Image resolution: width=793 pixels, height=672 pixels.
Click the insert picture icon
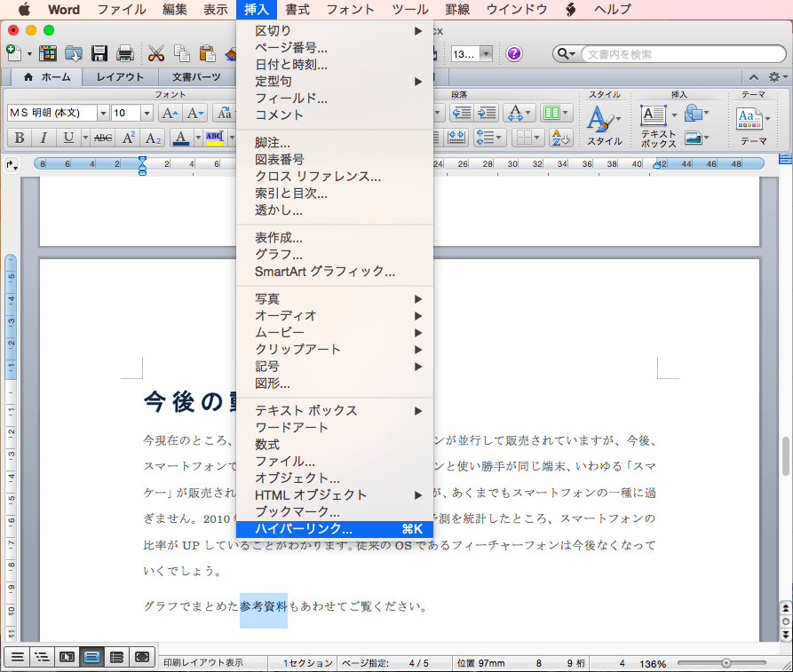click(694, 138)
